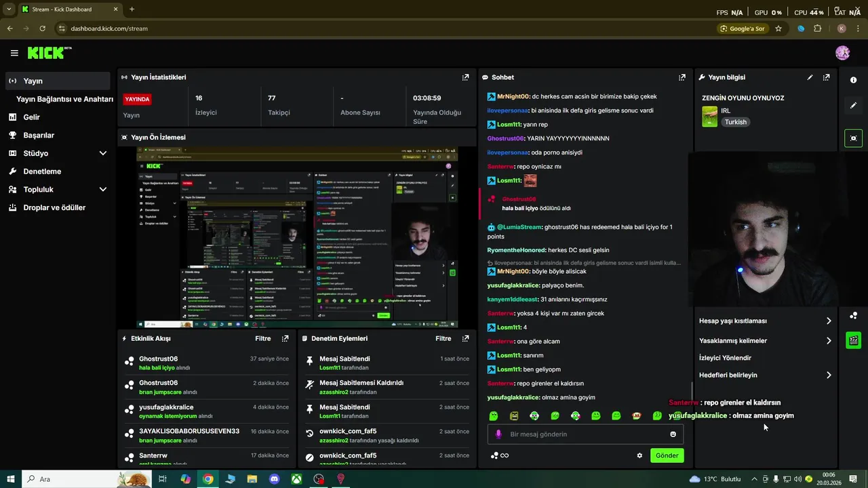Screen dimensions: 868x488
Task: Open the Chrome tab search dropdown arrow
Action: [9, 9]
